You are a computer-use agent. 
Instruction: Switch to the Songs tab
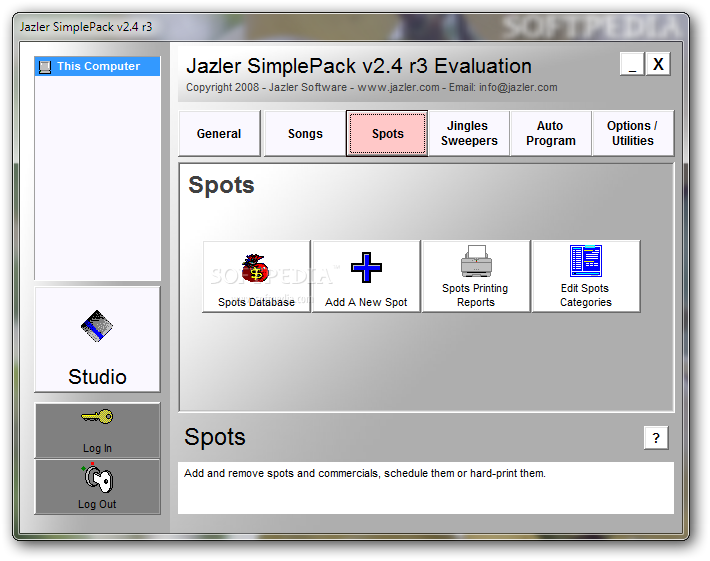tap(305, 134)
